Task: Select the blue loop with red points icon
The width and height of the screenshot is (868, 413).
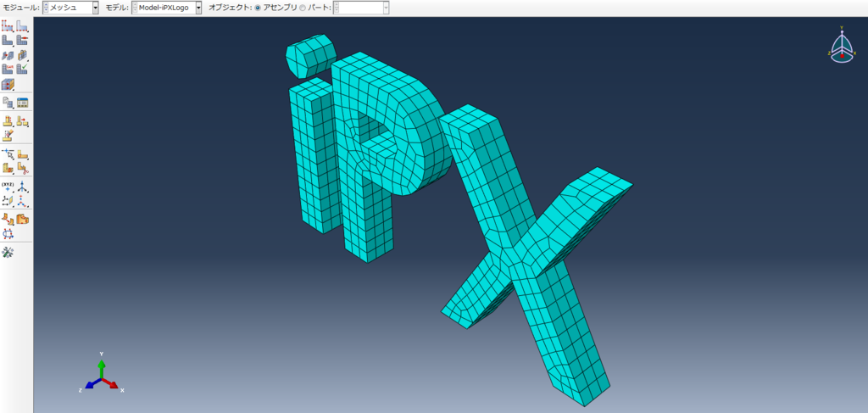Action: point(7,234)
